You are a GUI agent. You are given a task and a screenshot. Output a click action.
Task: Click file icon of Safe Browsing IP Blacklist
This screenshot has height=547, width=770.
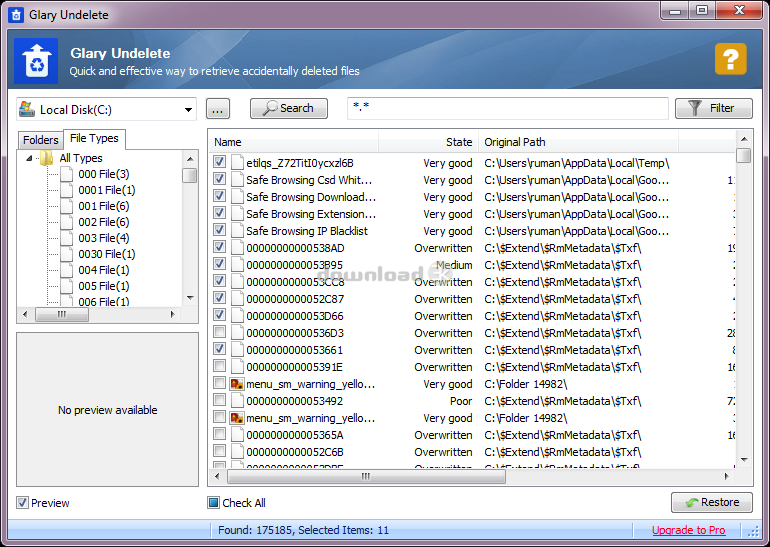[237, 231]
